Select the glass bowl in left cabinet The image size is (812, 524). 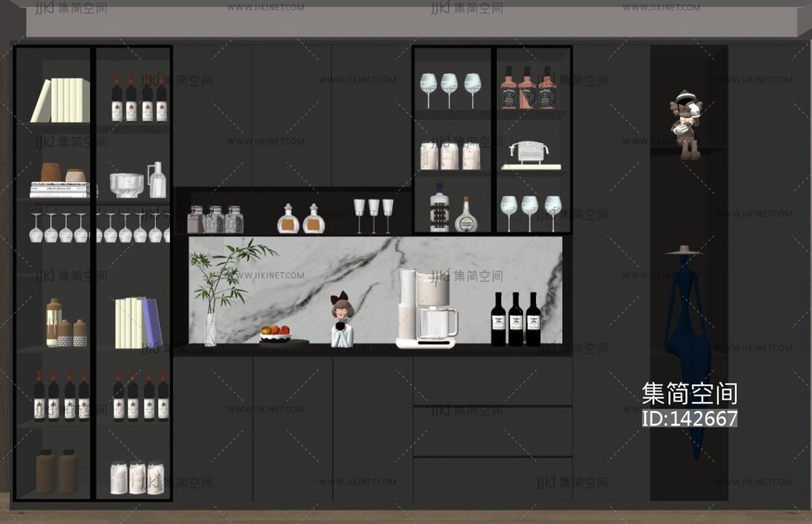coord(127,185)
